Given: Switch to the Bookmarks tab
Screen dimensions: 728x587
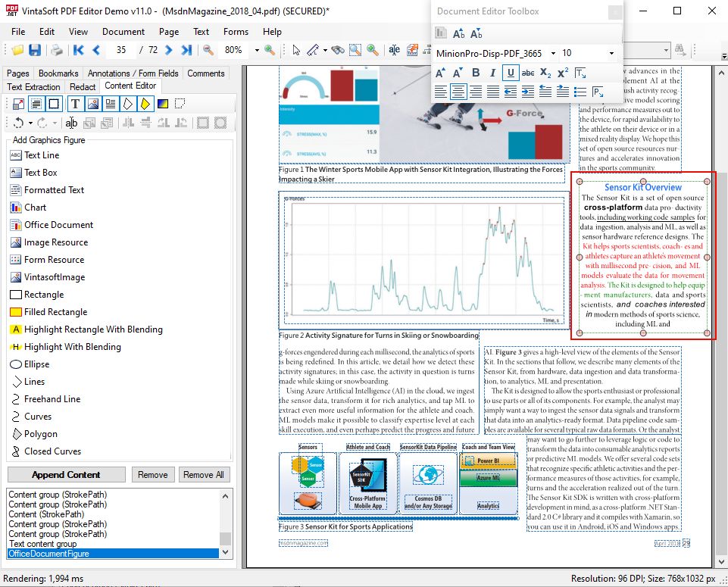Looking at the screenshot, I should (58, 73).
